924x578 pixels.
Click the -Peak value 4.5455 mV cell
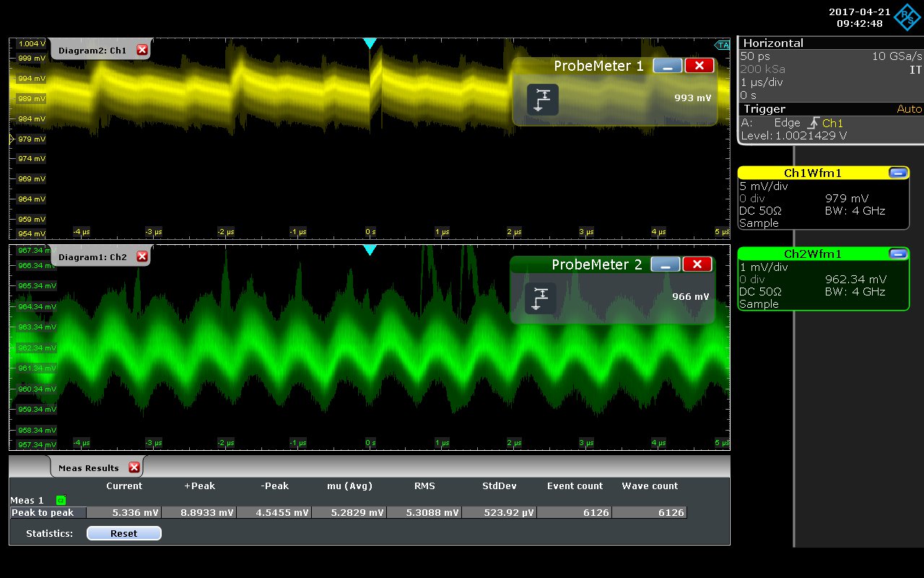pos(274,513)
